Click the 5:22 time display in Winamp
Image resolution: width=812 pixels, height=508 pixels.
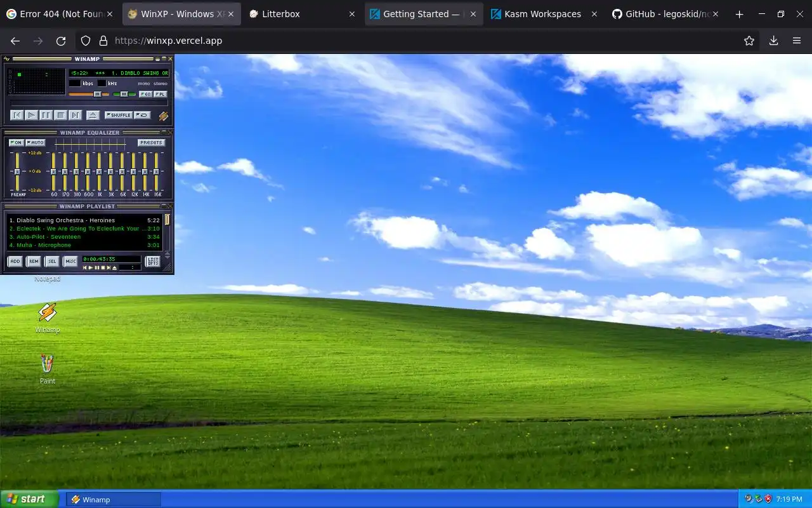pos(80,73)
